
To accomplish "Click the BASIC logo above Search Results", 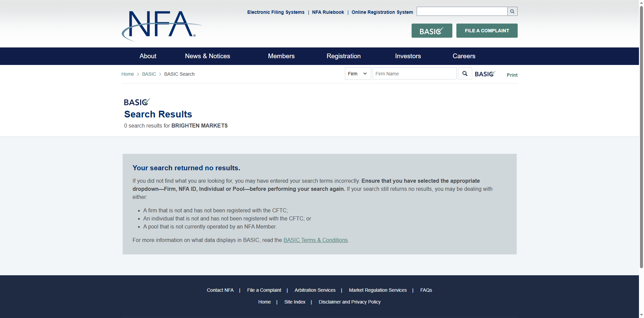I will coord(137,102).
